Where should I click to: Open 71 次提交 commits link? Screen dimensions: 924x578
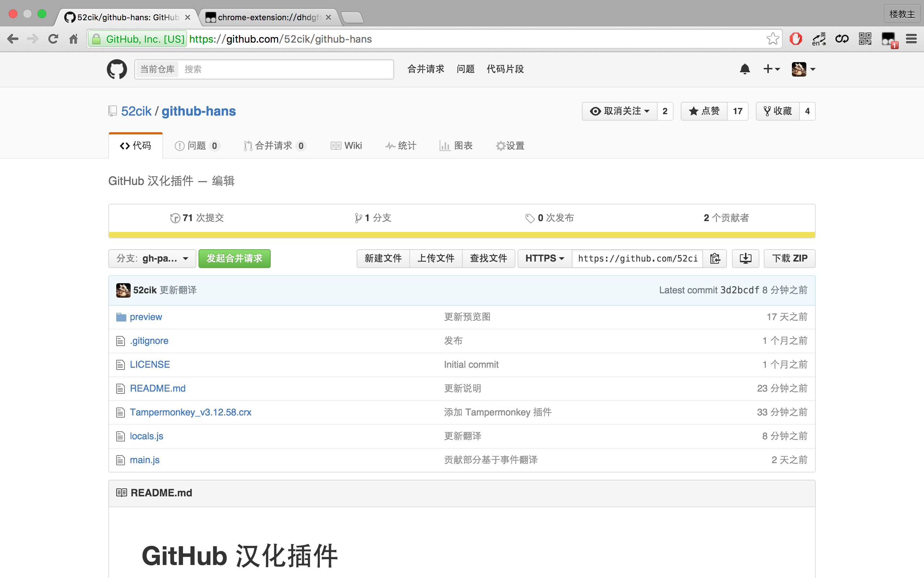pos(197,218)
